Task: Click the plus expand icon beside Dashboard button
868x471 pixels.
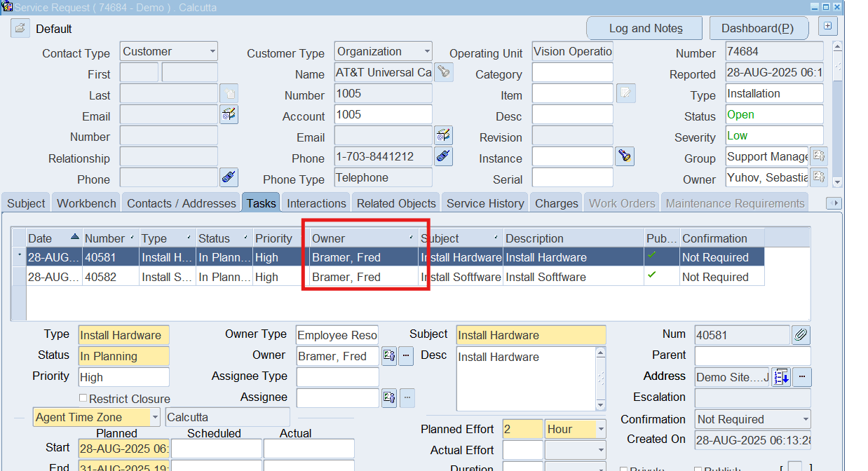Action: [828, 27]
